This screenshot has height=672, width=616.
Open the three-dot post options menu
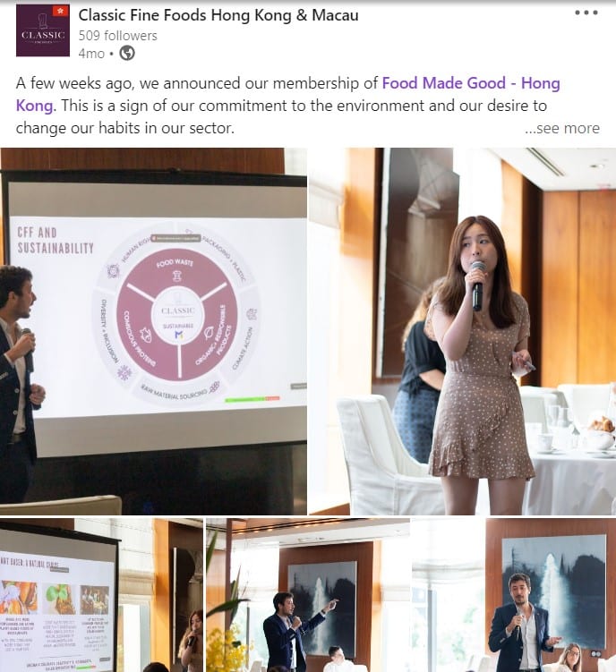coord(586,13)
